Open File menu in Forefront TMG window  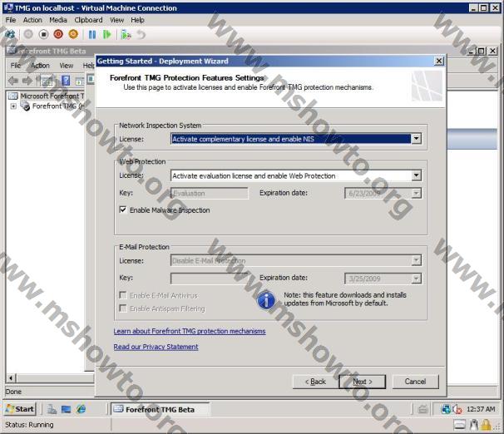pos(16,66)
